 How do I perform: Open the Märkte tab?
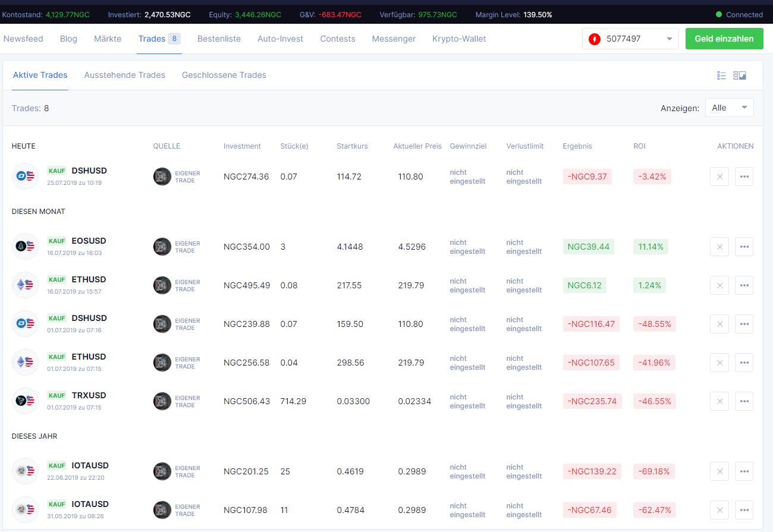point(108,39)
